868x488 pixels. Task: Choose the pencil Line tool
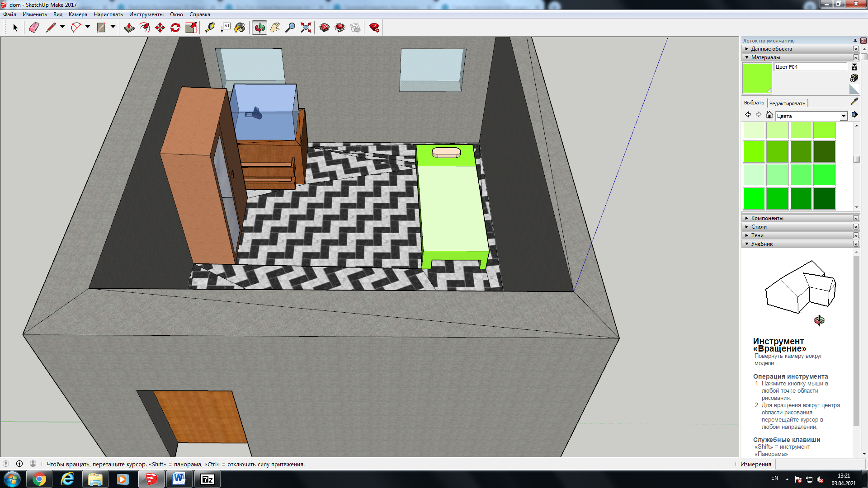click(51, 28)
